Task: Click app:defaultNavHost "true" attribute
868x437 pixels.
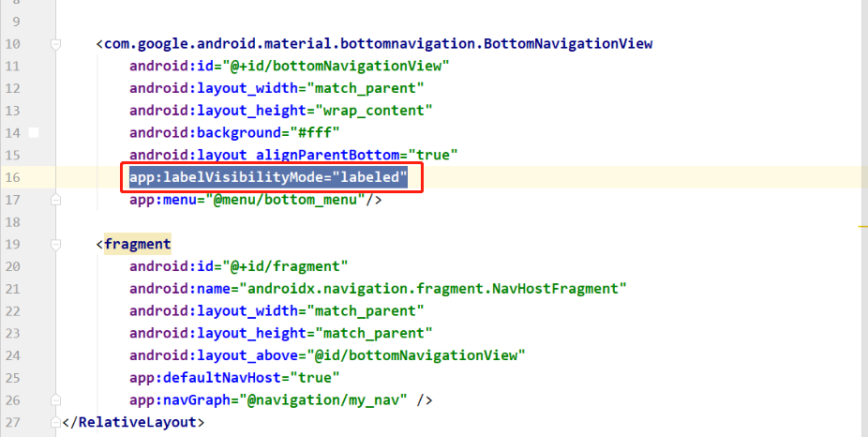Action: tap(234, 378)
